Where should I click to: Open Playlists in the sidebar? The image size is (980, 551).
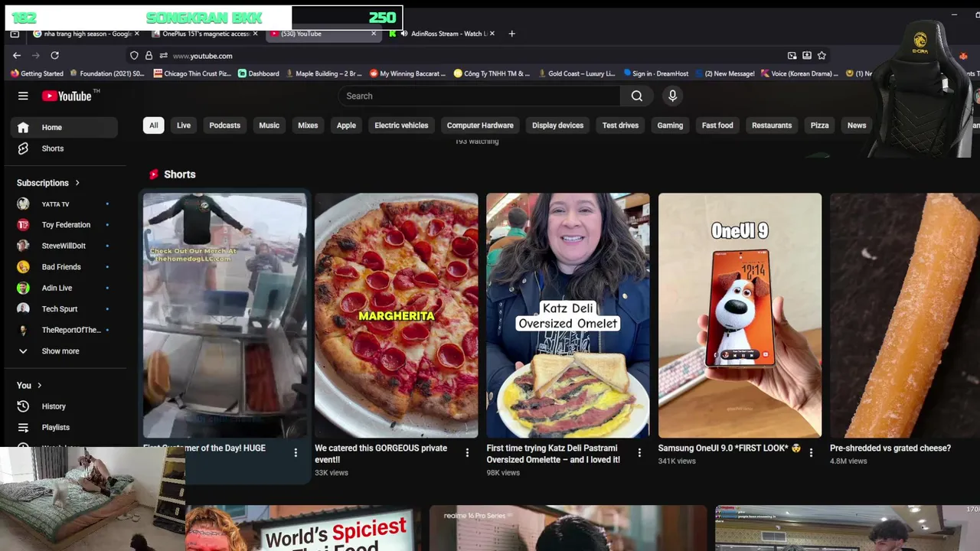(64, 427)
